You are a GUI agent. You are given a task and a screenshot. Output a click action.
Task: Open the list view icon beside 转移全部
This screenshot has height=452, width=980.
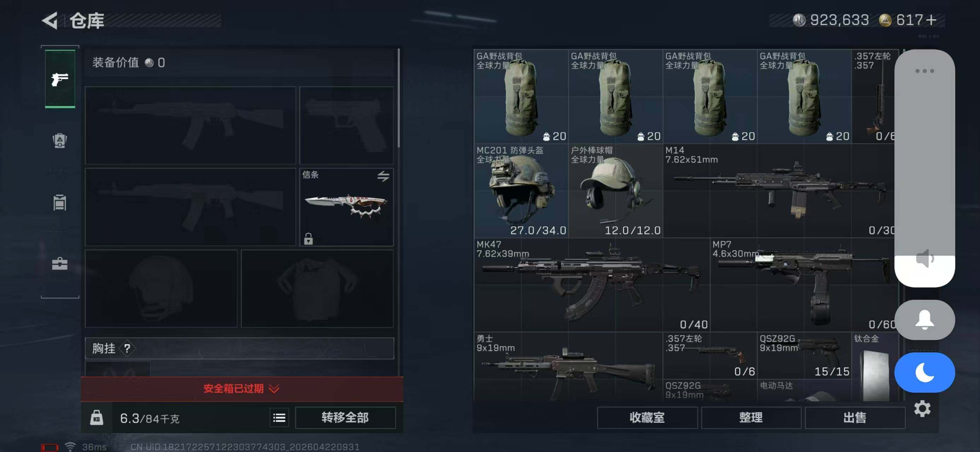click(279, 418)
